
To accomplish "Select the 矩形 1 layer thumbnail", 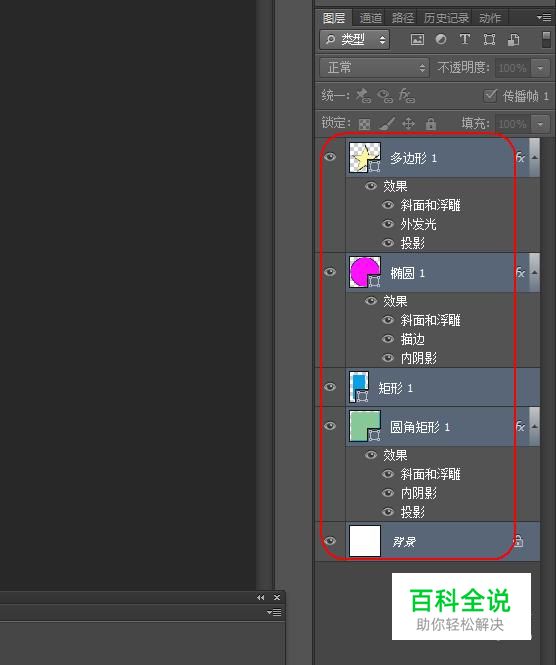I will click(x=359, y=387).
